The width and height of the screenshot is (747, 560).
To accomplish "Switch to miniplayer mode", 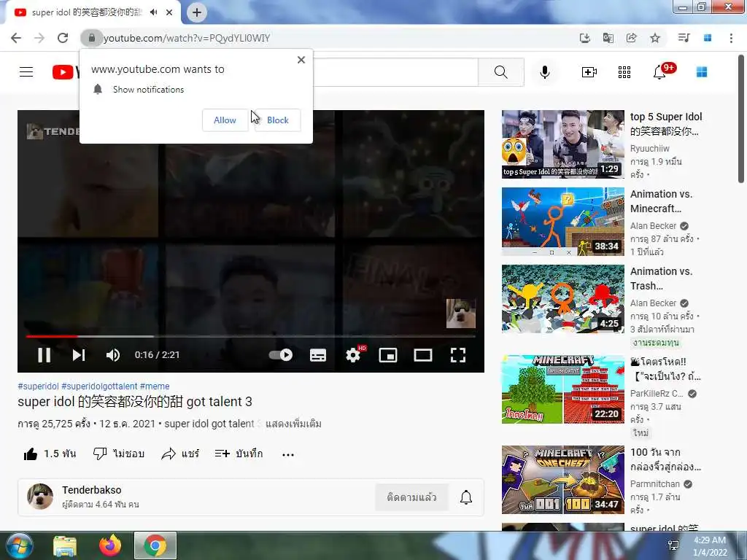I will [388, 355].
